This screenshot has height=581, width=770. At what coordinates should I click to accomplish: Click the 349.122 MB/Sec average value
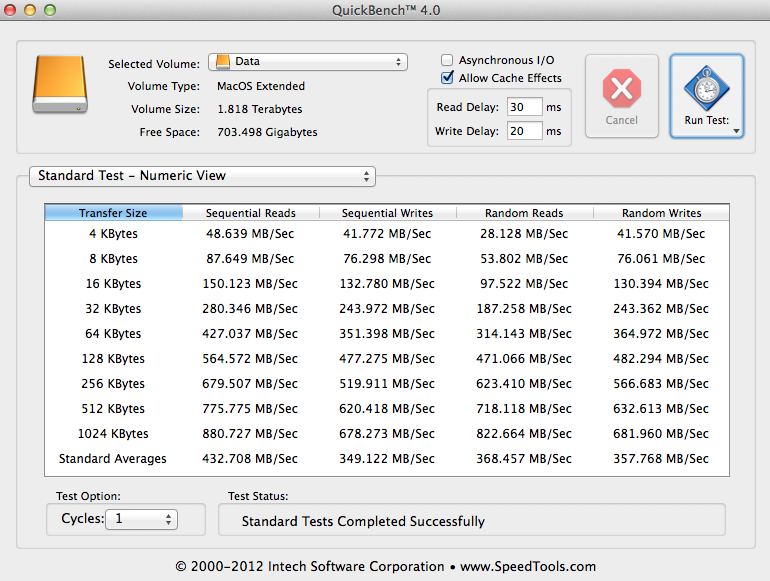pos(387,459)
